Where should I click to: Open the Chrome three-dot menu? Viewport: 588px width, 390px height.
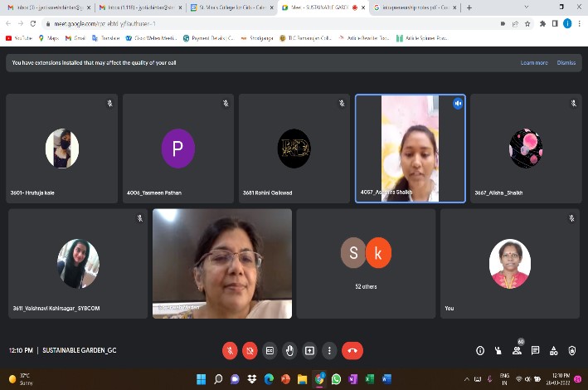pos(579,23)
